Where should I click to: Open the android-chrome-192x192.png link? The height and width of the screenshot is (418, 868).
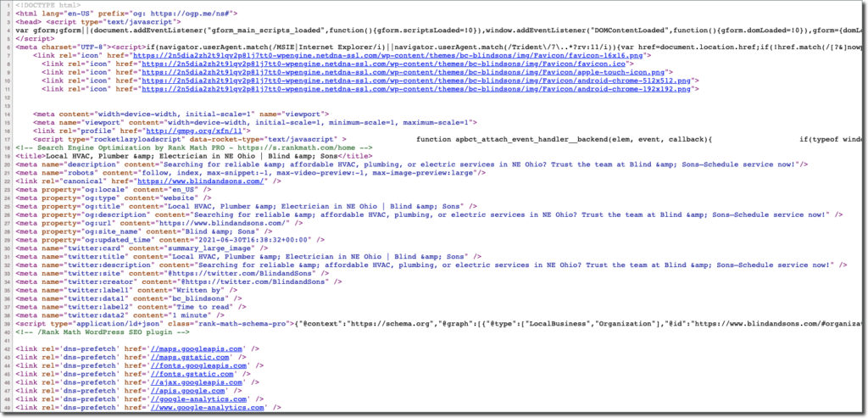(x=418, y=88)
